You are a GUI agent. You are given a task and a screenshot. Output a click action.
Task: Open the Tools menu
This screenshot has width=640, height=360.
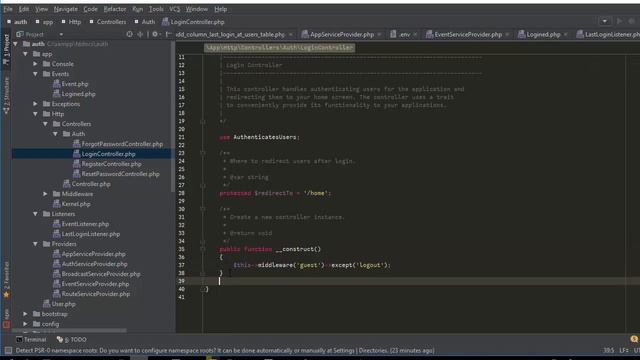(156, 9)
